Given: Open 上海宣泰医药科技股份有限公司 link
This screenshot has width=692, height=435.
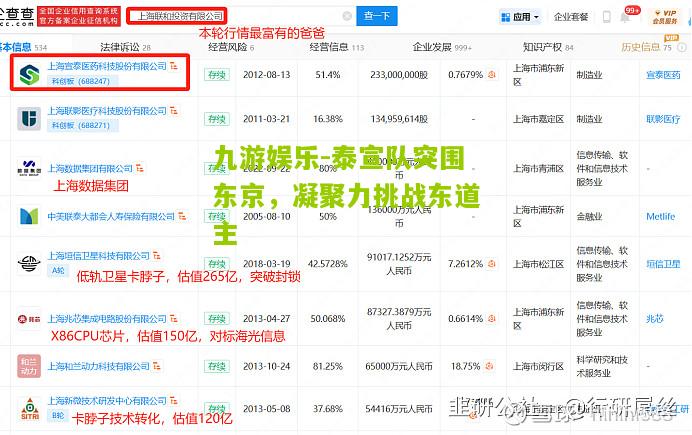Looking at the screenshot, I should [107, 66].
